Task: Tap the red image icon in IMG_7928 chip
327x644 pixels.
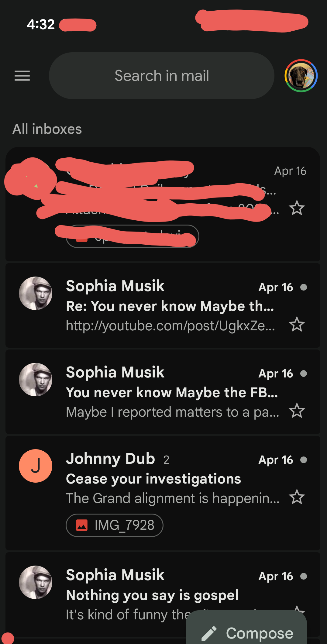Action: pyautogui.click(x=82, y=525)
